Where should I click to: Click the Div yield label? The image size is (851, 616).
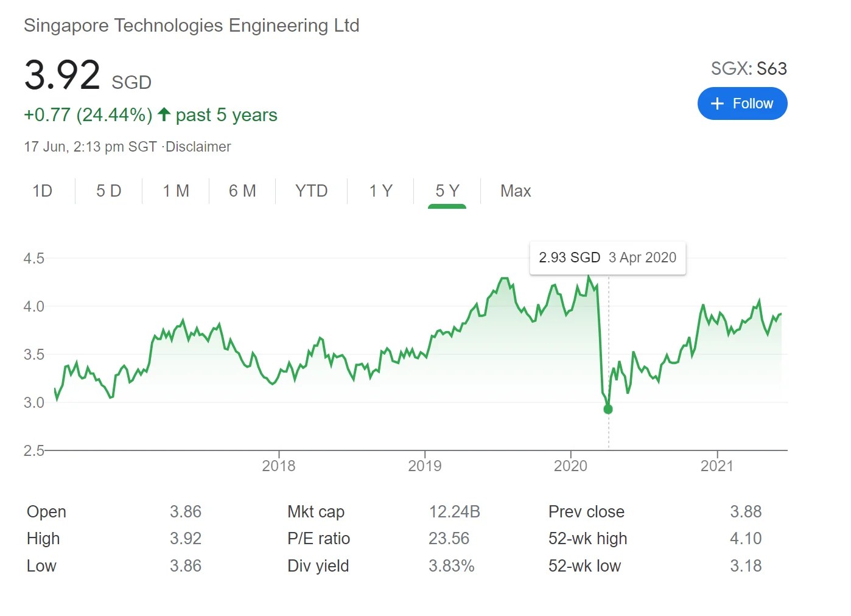coord(318,566)
